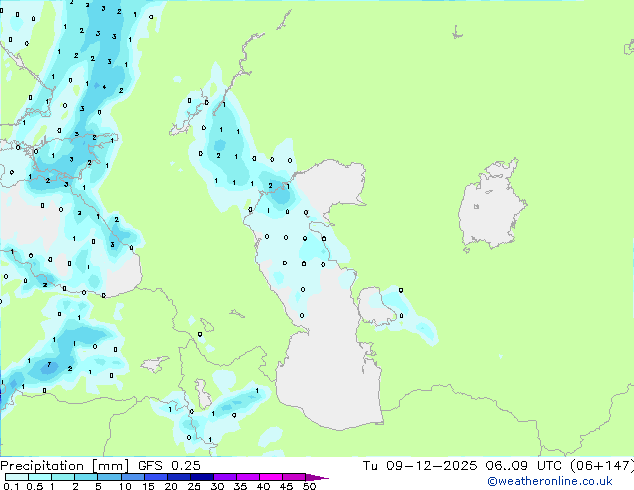Image resolution: width=634 pixels, height=490 pixels.
Task: Select the 1–2 mm legend color swatch
Action: click(63, 477)
